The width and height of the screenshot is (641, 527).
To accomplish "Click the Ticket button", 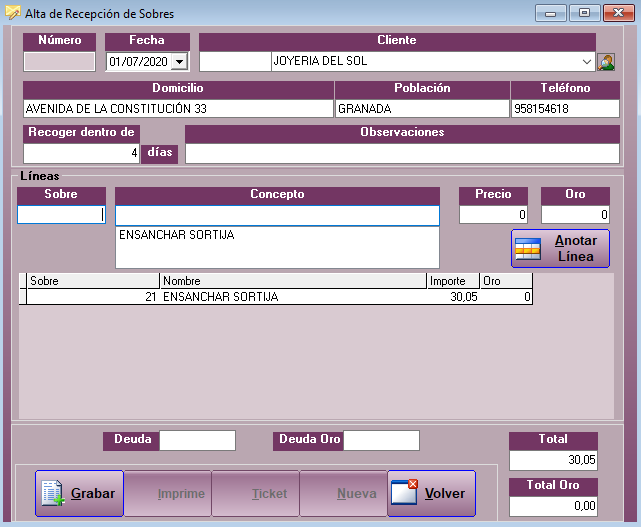I will tap(256, 493).
